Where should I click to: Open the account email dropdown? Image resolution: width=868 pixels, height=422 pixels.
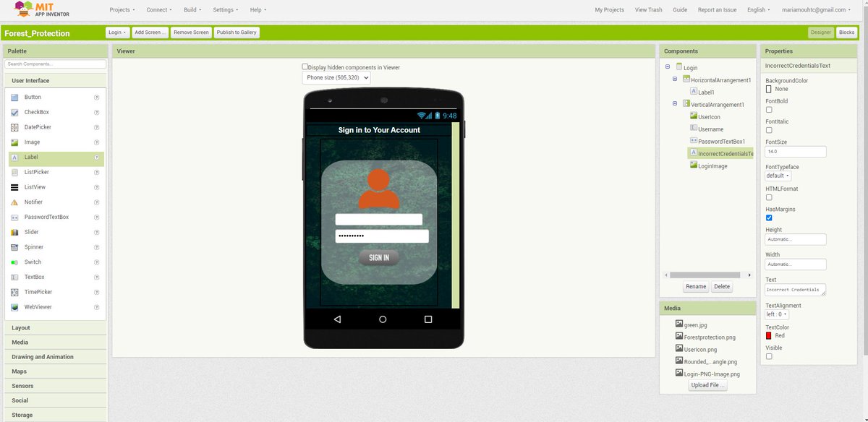(817, 10)
